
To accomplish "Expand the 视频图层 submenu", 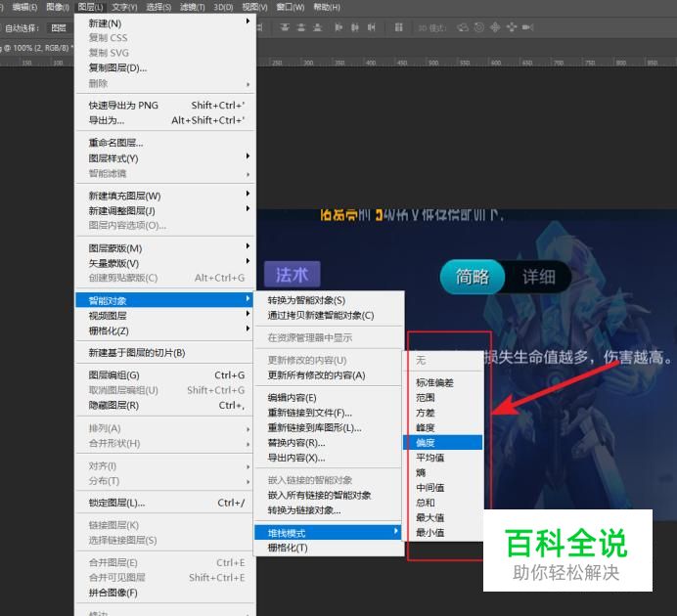I will tap(164, 315).
